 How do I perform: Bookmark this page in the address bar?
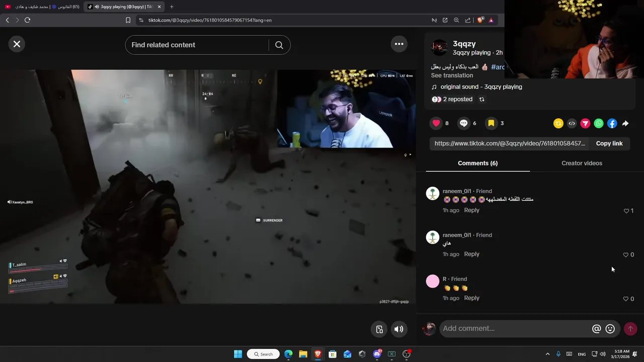(x=128, y=20)
